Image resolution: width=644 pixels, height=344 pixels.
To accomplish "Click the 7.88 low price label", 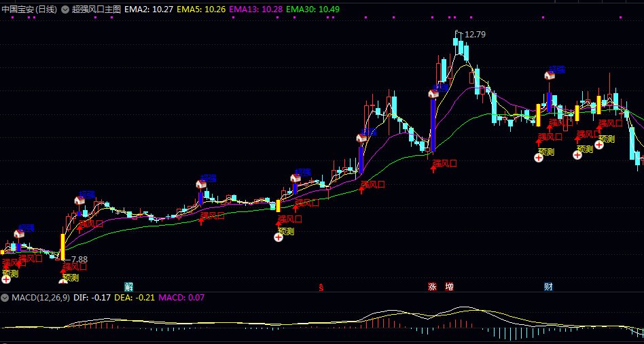I will point(79,259).
